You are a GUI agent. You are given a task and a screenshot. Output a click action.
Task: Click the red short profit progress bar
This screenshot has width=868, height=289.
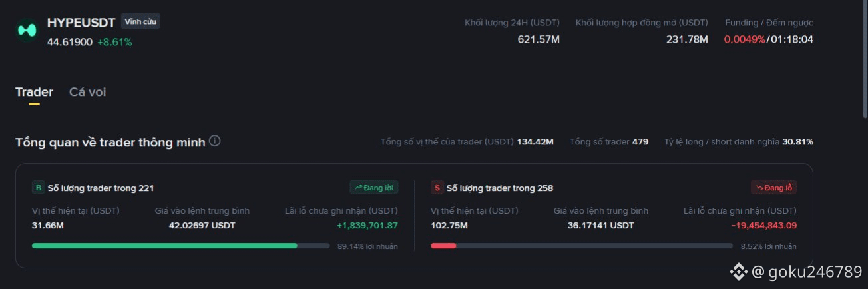[x=581, y=246]
